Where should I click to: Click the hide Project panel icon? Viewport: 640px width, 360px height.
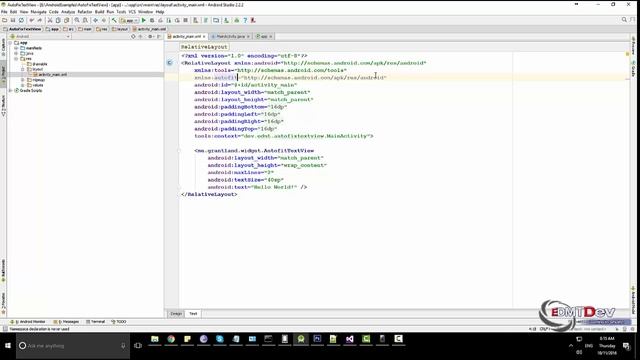(159, 36)
